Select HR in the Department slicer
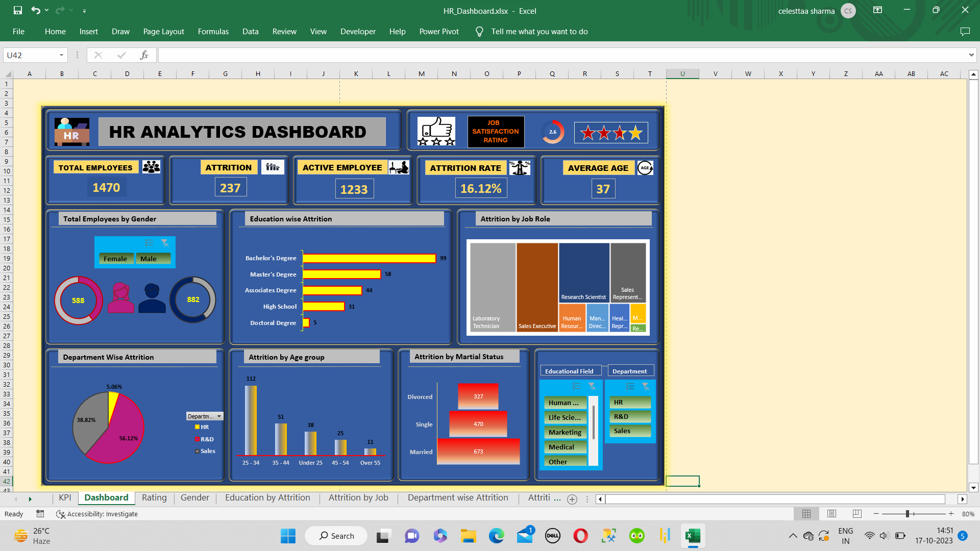Image resolution: width=980 pixels, height=551 pixels. pos(630,402)
